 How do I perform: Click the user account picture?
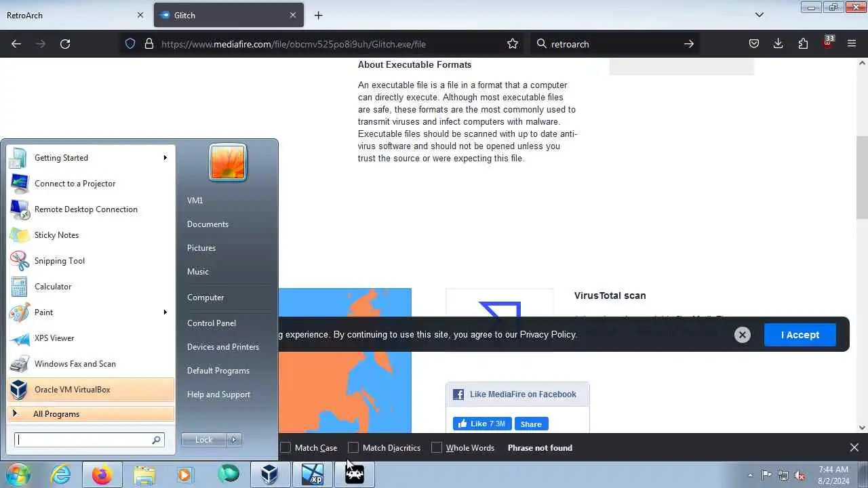228,163
